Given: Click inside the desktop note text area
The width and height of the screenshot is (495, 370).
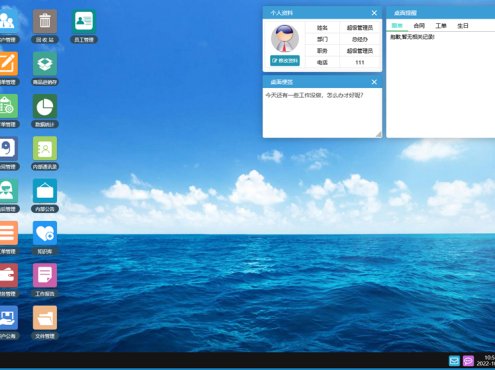Looking at the screenshot, I should 322,113.
